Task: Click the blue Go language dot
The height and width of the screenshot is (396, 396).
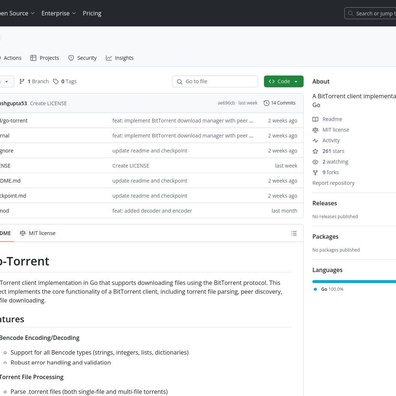Action: click(315, 289)
